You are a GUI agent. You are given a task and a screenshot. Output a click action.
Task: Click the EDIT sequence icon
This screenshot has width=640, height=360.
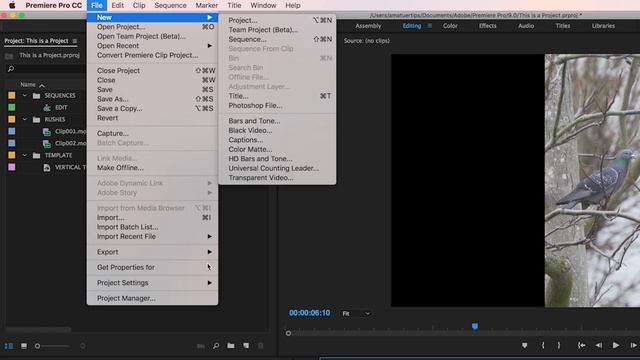pos(47,108)
